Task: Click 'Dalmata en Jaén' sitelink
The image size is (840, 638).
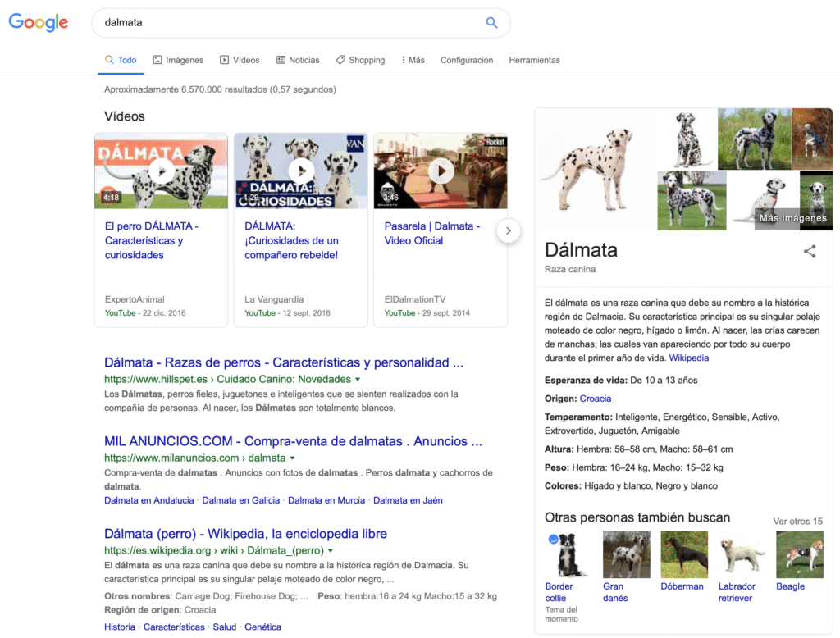Action: [408, 500]
